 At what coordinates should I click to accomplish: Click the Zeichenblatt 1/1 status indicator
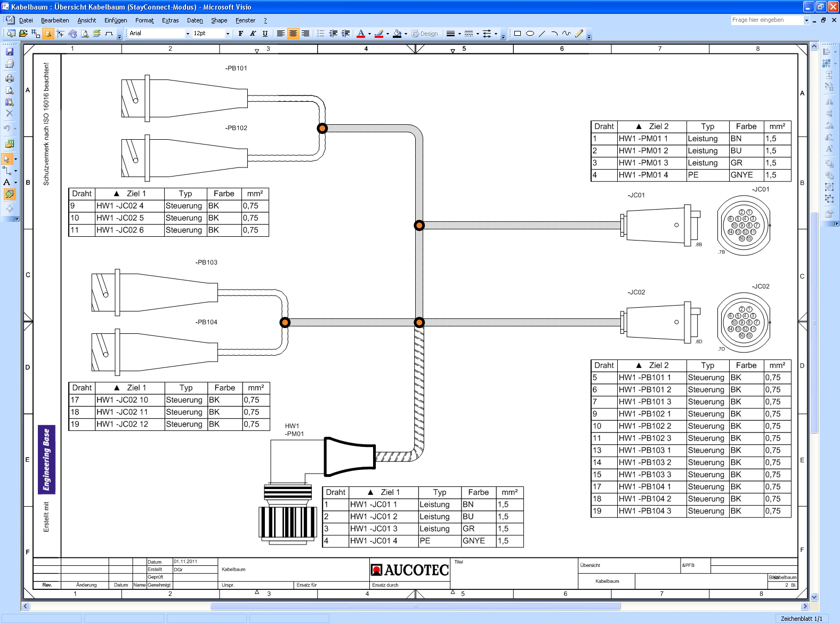point(801,619)
